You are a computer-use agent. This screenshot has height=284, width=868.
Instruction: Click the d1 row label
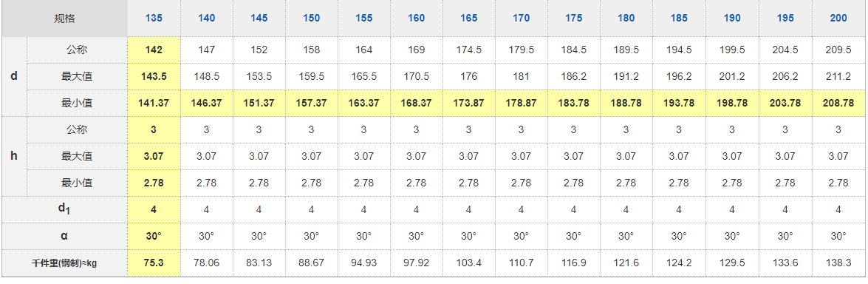(64, 210)
